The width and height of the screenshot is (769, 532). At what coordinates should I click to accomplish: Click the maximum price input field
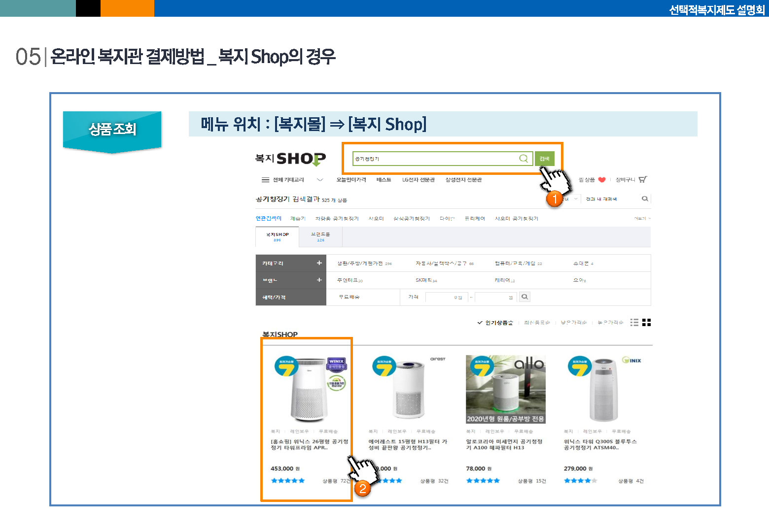point(495,297)
